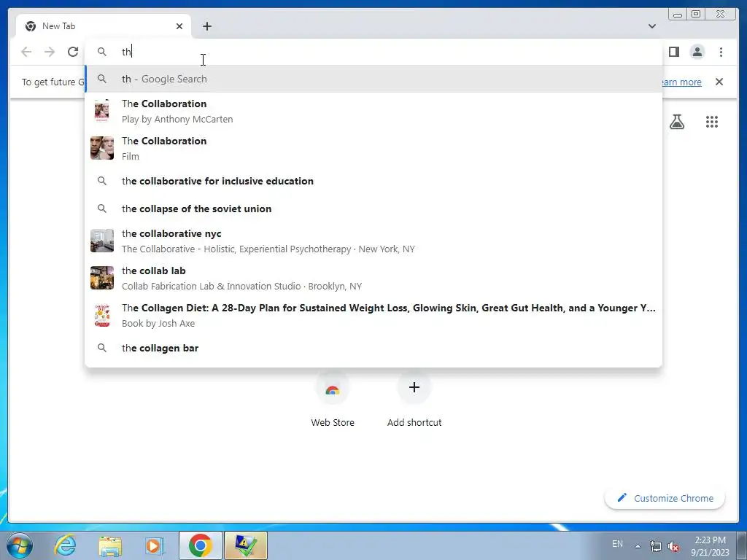The image size is (747, 560).
Task: Click The Collaboration film thumbnail
Action: [x=102, y=148]
